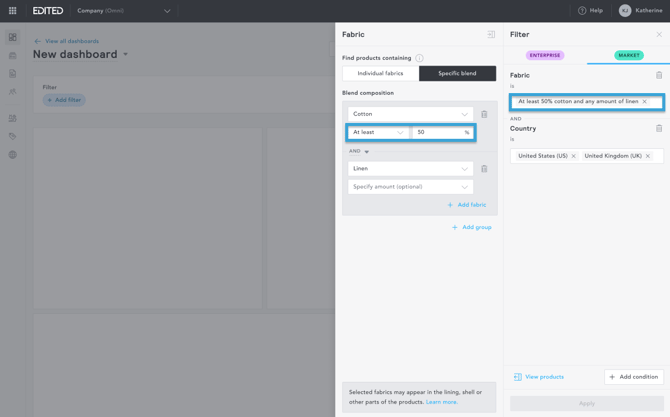
Task: Switch to the MARKET tab
Action: (x=629, y=55)
